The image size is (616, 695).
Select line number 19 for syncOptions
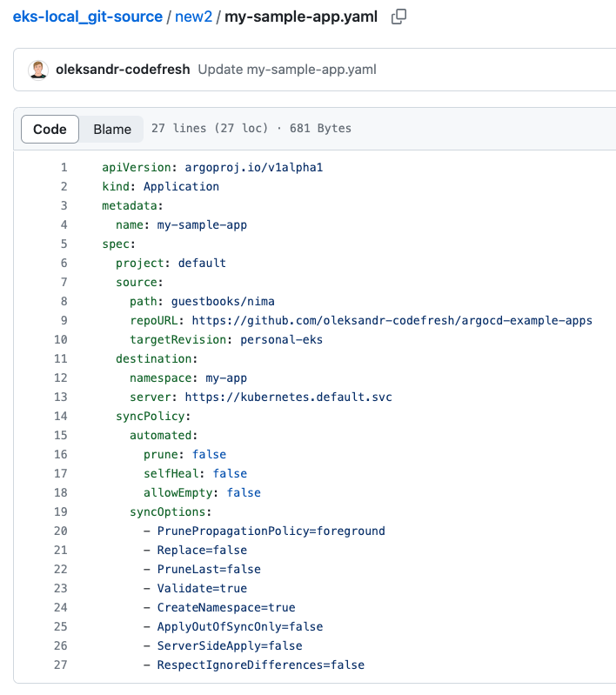(x=61, y=511)
